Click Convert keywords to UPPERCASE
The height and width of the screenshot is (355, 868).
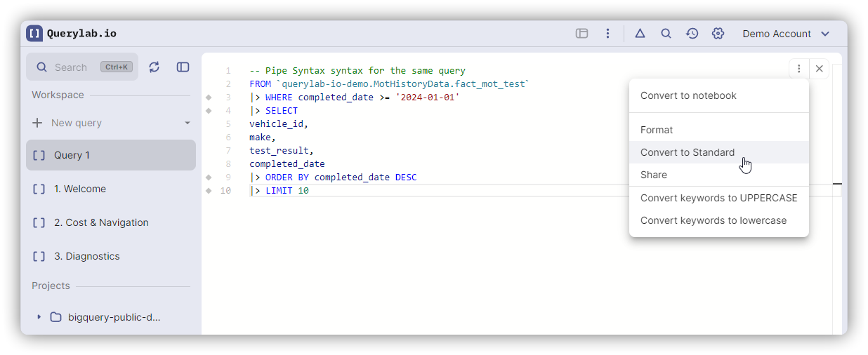718,198
